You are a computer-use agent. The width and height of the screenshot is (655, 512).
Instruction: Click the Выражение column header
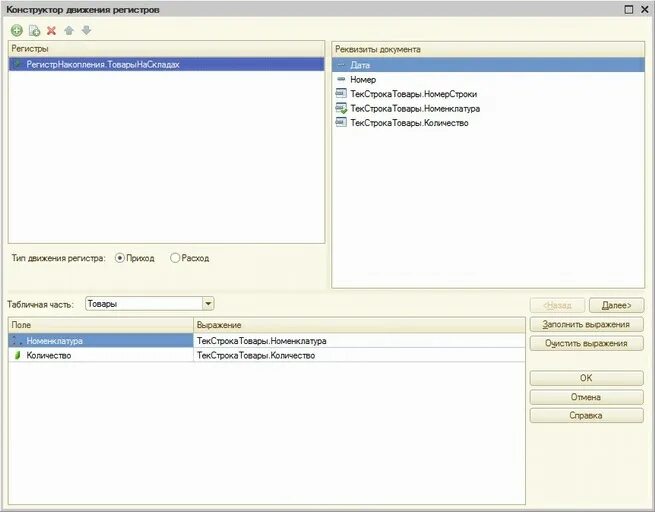tap(359, 325)
